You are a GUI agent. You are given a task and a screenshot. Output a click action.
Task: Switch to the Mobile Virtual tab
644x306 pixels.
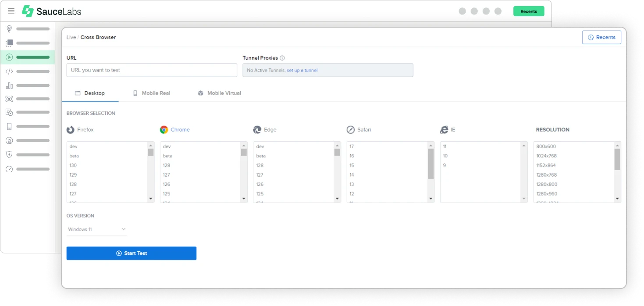224,93
